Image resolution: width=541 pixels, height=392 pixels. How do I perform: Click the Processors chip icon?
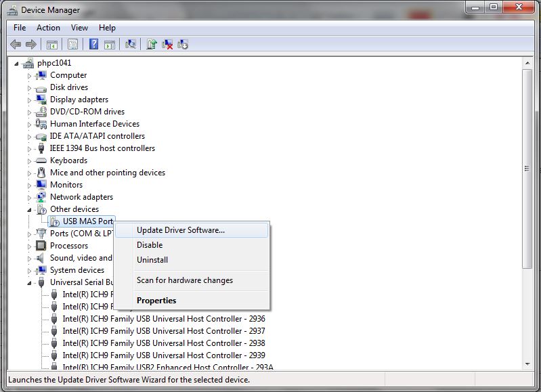(x=41, y=246)
